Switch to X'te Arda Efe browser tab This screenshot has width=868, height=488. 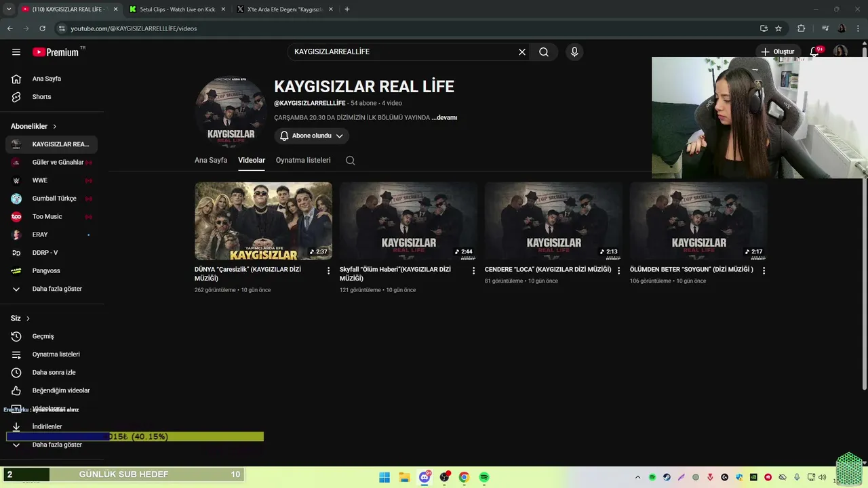tap(284, 9)
